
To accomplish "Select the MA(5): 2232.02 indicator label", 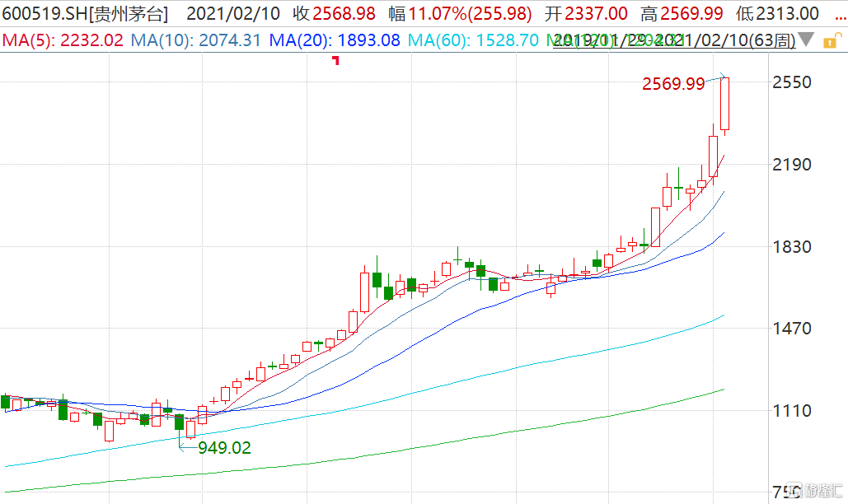I will click(62, 40).
